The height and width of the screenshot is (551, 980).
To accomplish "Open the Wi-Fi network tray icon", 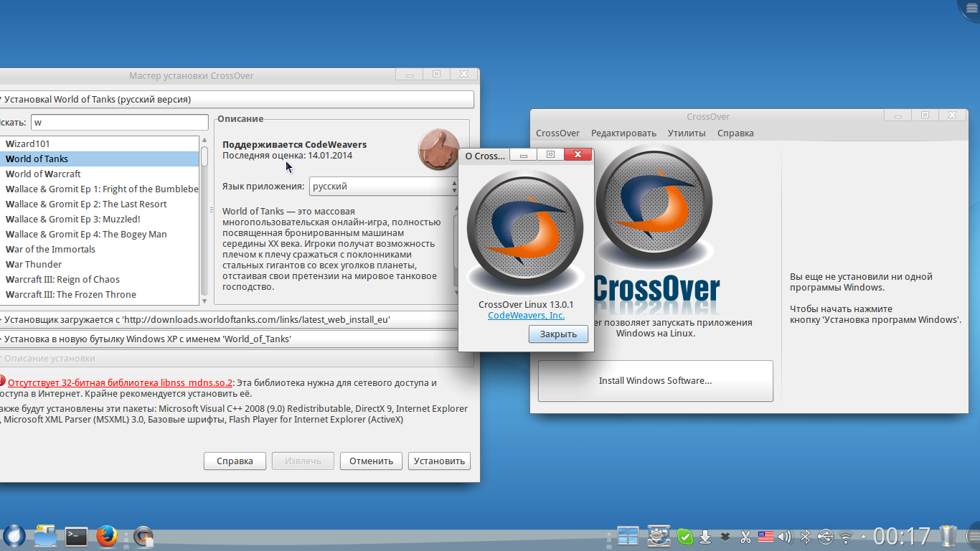I will (x=846, y=536).
